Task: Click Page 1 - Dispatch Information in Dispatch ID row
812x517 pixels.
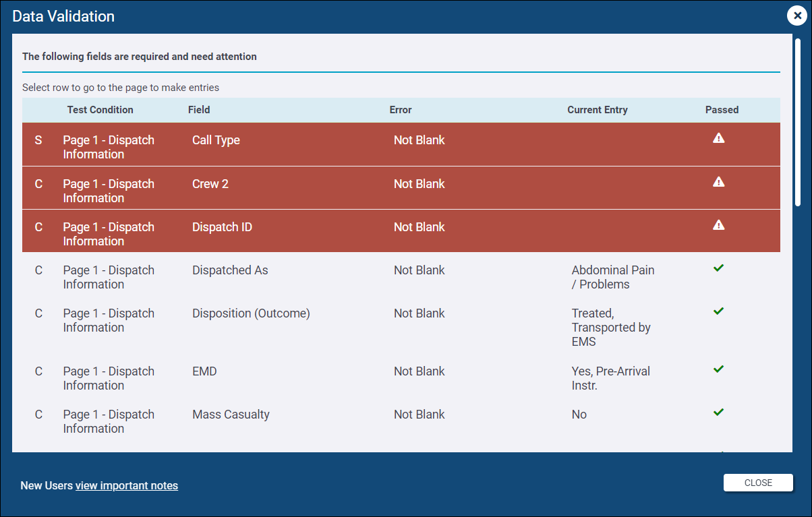Action: pos(109,234)
